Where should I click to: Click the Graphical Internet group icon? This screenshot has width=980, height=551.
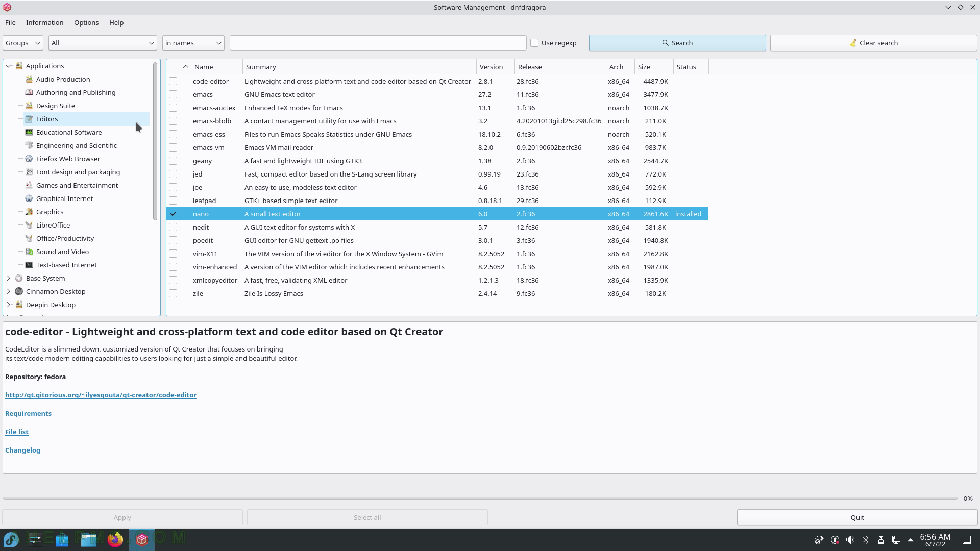click(x=29, y=198)
